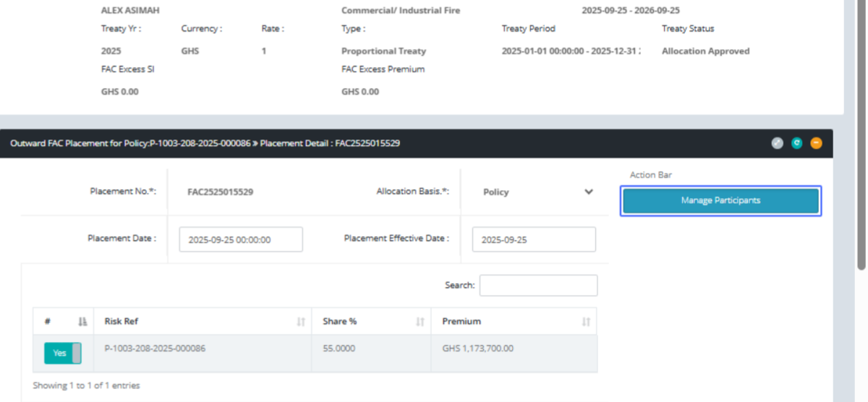
Task: Open the Allocation Basis dropdown
Action: click(535, 192)
